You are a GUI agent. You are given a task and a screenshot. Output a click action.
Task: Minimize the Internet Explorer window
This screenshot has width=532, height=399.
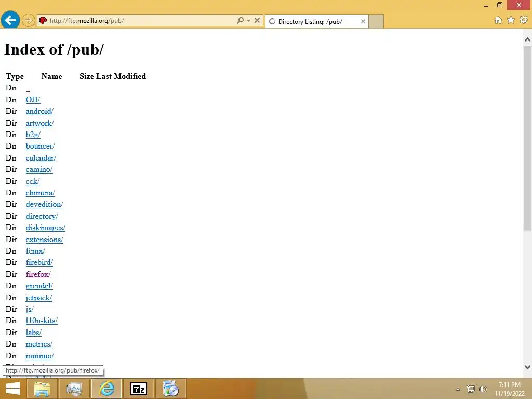coord(486,5)
